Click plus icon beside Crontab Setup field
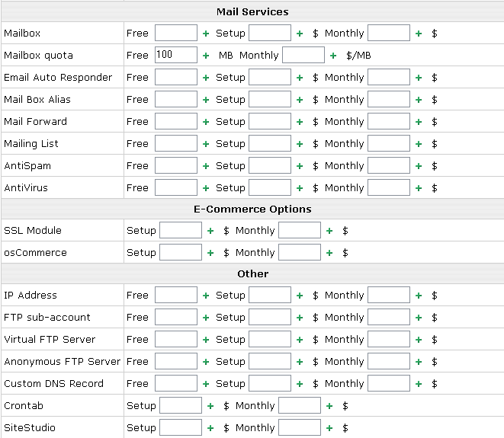 (x=210, y=406)
